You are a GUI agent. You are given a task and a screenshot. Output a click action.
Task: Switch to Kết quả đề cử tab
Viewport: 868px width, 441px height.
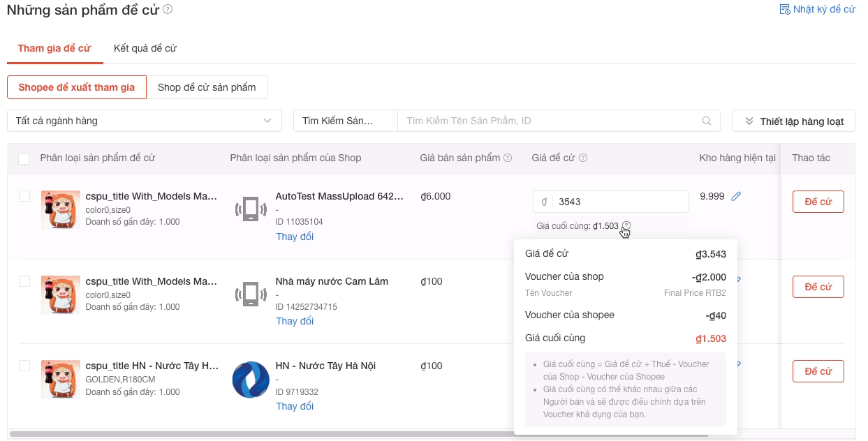click(145, 48)
